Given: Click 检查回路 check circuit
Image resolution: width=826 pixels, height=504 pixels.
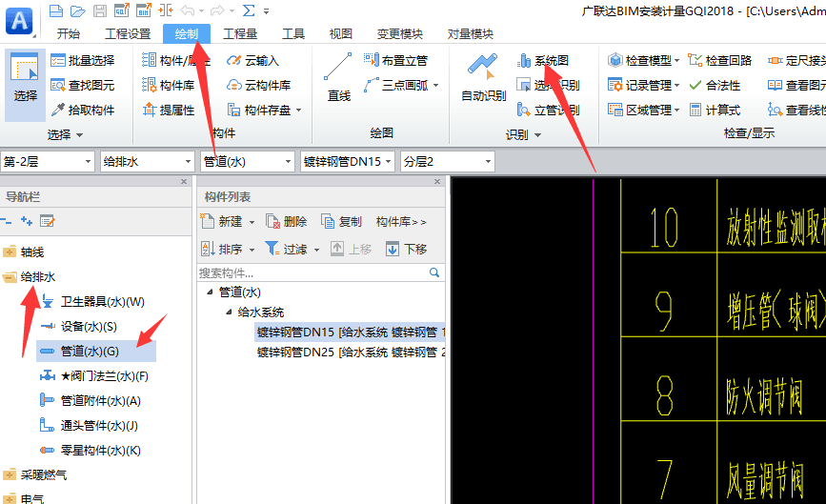Looking at the screenshot, I should (720, 61).
